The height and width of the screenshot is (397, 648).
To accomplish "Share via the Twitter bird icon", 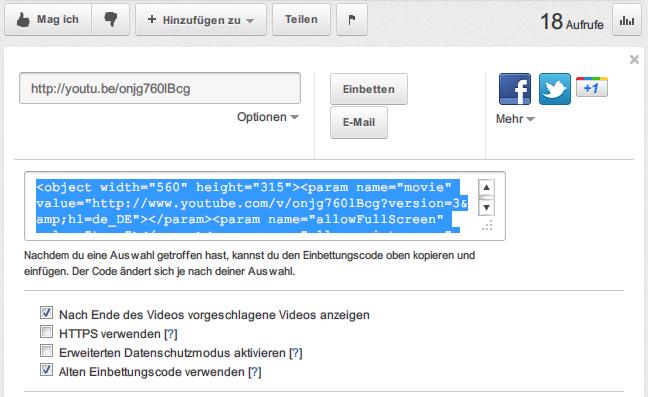I will pos(555,89).
